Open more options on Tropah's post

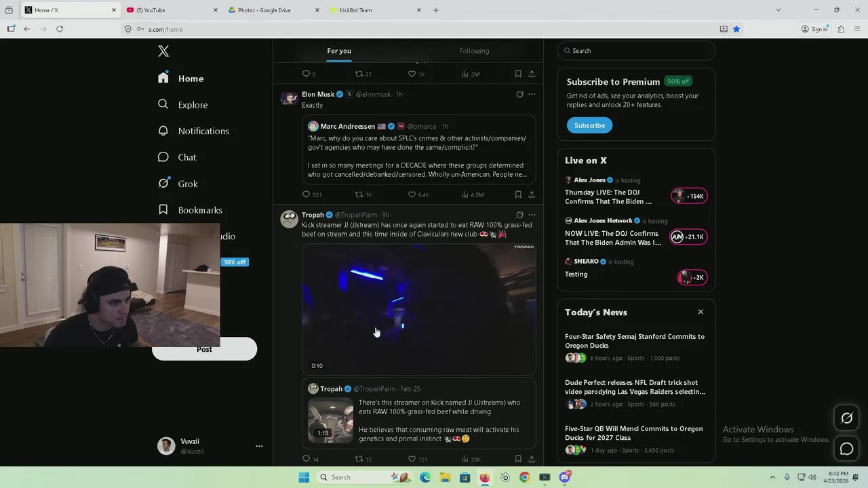[x=532, y=215]
